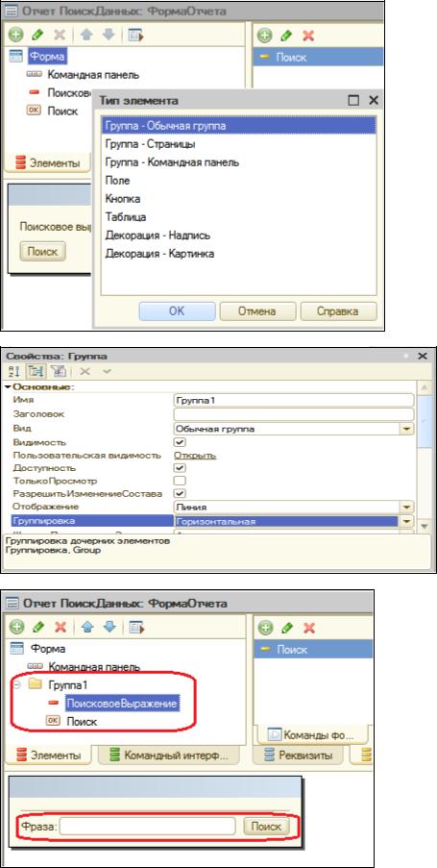Select ПоисковоеВыражение tree item
Screen dimensions: 437x868
(122, 703)
